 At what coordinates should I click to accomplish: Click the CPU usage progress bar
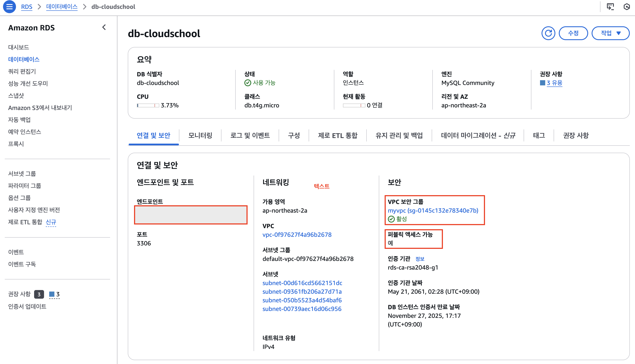tap(148, 105)
